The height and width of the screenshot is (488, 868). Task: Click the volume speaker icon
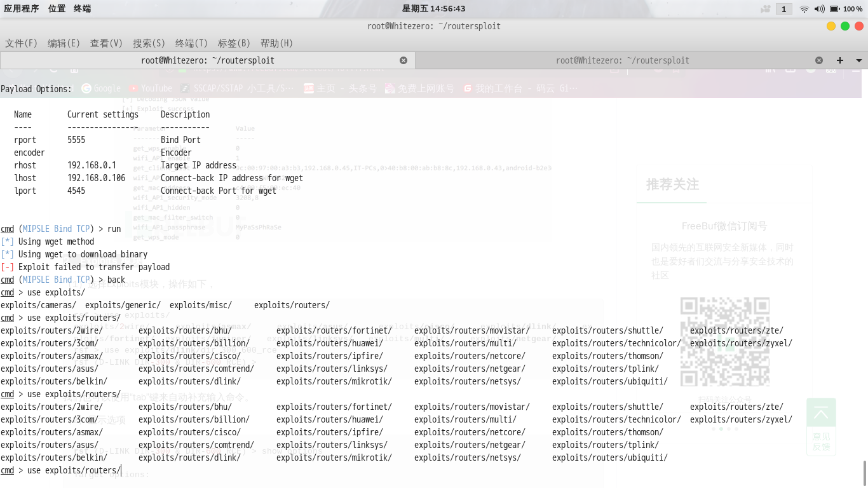pos(819,9)
